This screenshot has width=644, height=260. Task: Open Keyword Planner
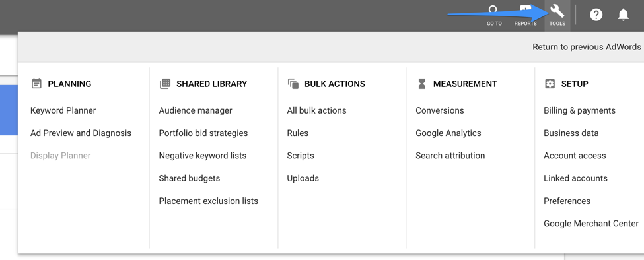(63, 110)
